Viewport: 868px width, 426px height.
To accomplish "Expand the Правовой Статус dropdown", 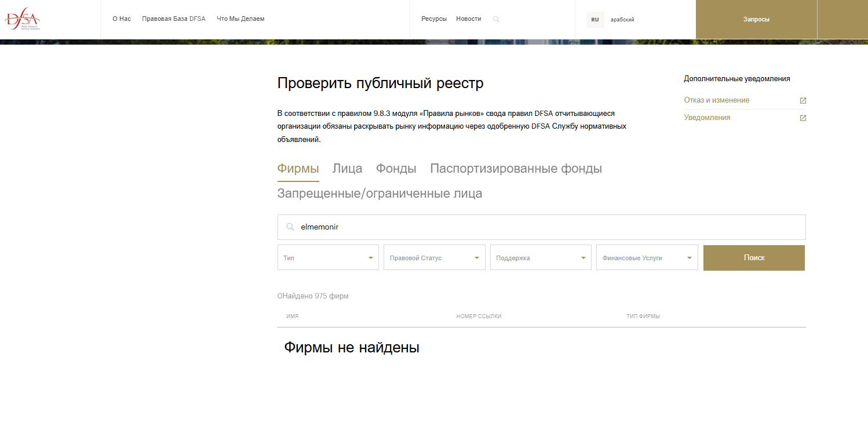I will point(435,258).
